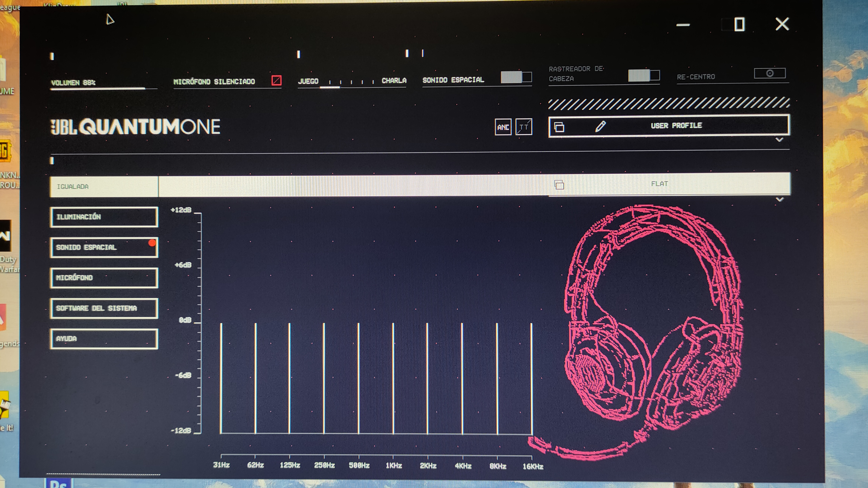Duplicate the FLAT preset via its copy icon

(559, 185)
